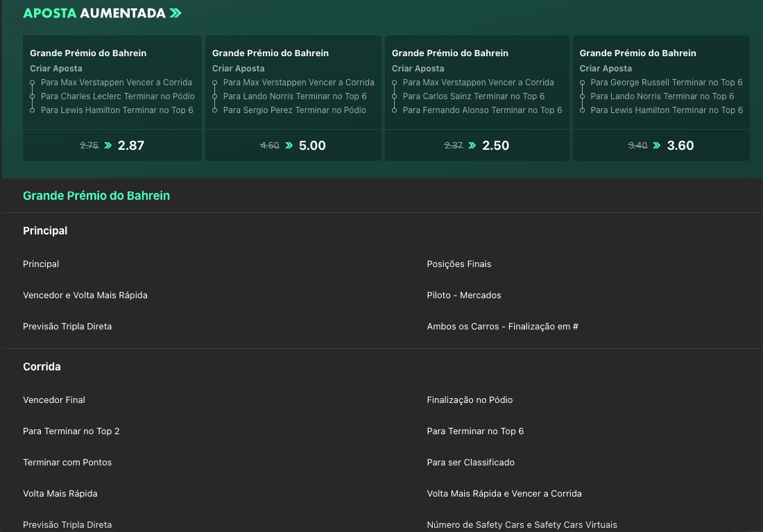This screenshot has width=763, height=532.
Task: Open Vencedor Final market
Action: tap(54, 400)
